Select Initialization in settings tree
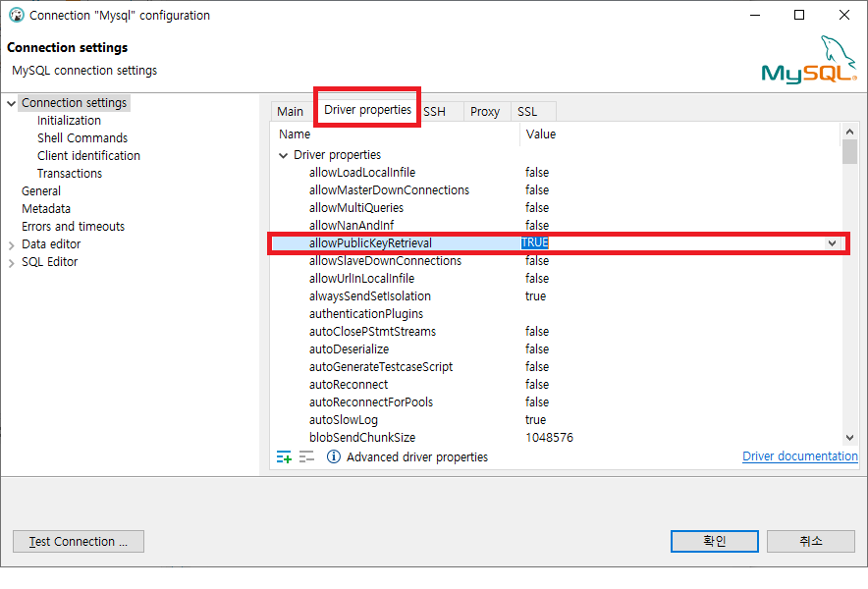Screen dimensions: 868x589 point(69,121)
